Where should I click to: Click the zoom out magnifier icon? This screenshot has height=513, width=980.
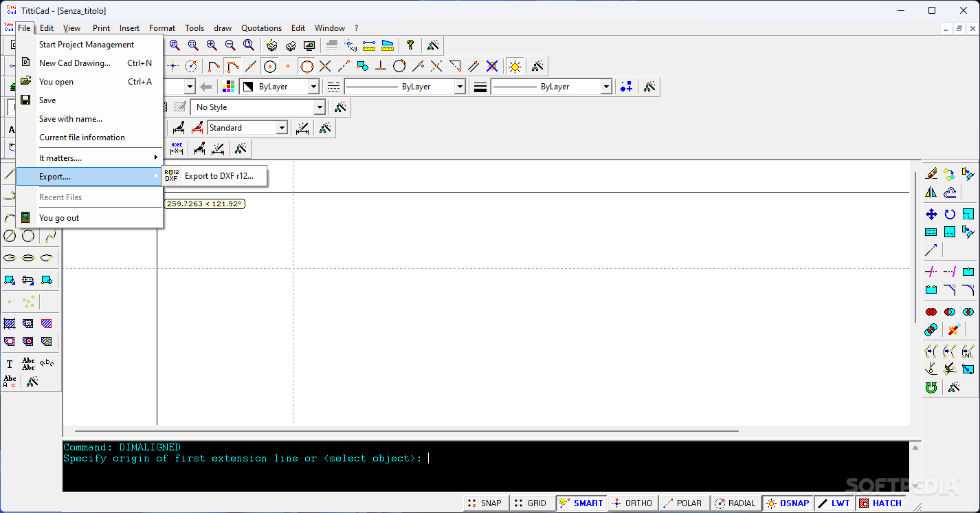click(x=230, y=45)
